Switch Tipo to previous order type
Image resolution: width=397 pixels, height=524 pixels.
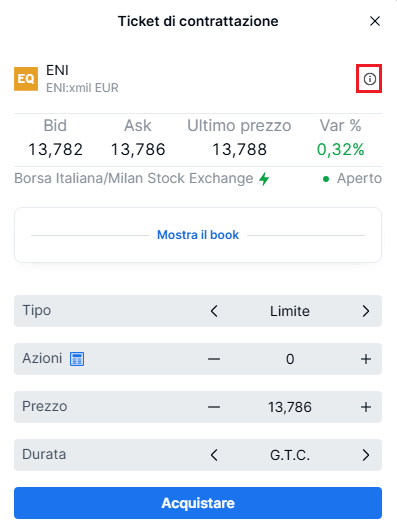coord(214,311)
